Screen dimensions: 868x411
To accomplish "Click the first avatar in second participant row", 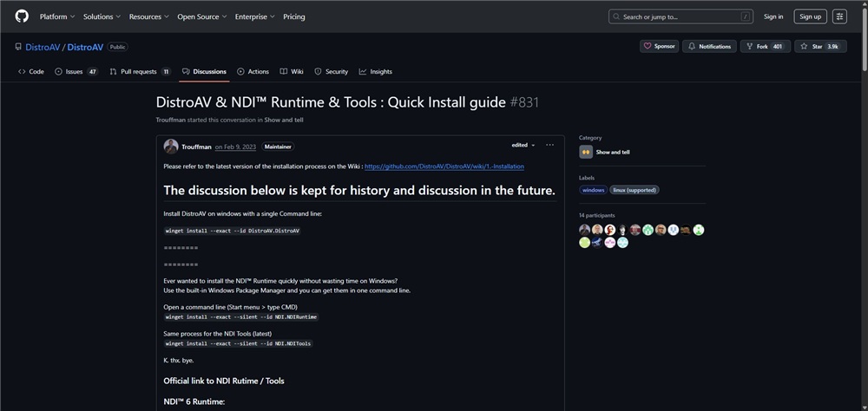I will pos(584,242).
